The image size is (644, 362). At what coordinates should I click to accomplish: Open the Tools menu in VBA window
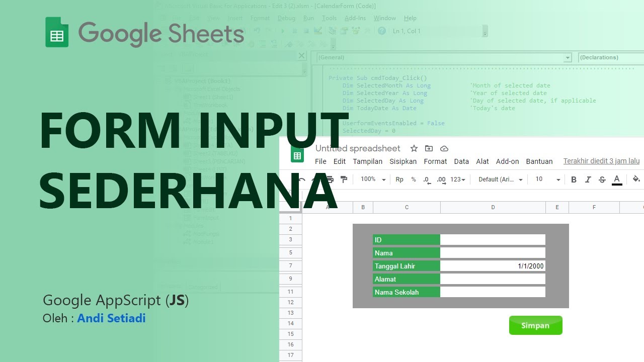coord(329,18)
